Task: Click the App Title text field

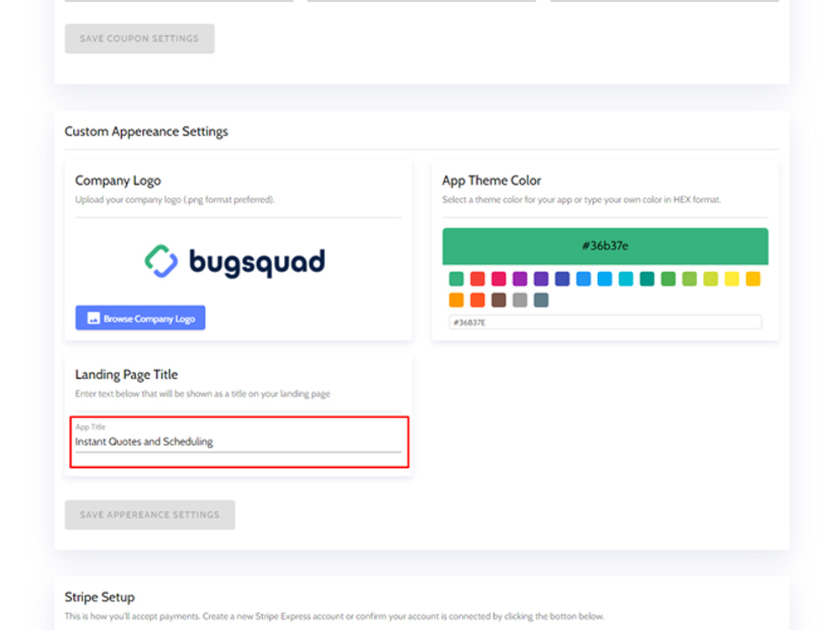Action: click(238, 442)
